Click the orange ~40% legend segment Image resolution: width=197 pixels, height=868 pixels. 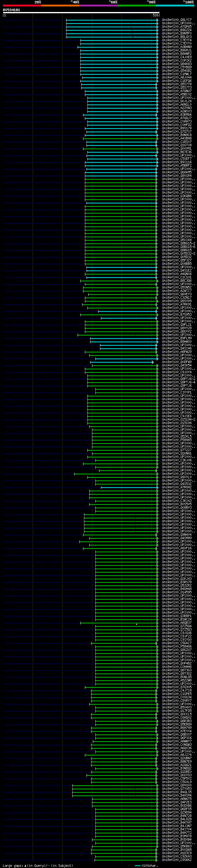[x=60, y=6]
